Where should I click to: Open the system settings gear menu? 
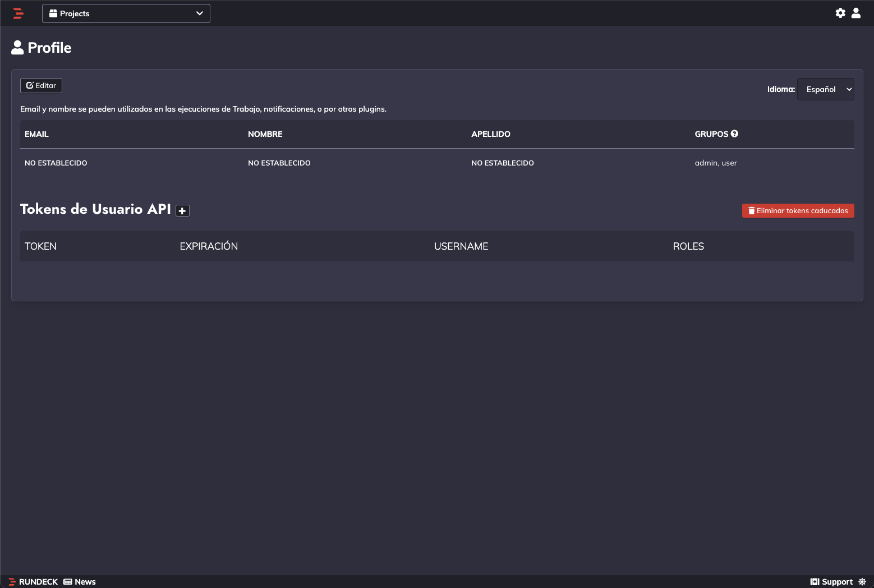pyautogui.click(x=840, y=13)
